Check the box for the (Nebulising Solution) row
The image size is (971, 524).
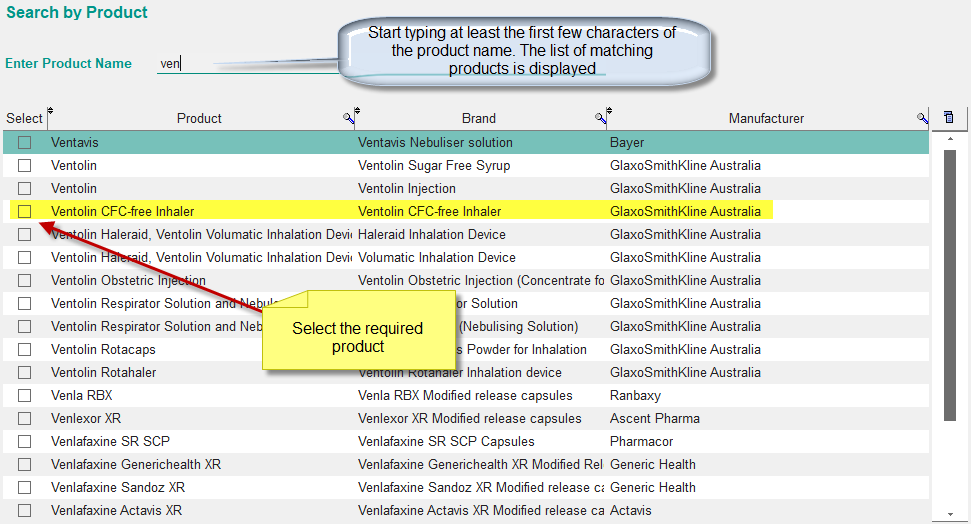click(x=24, y=326)
